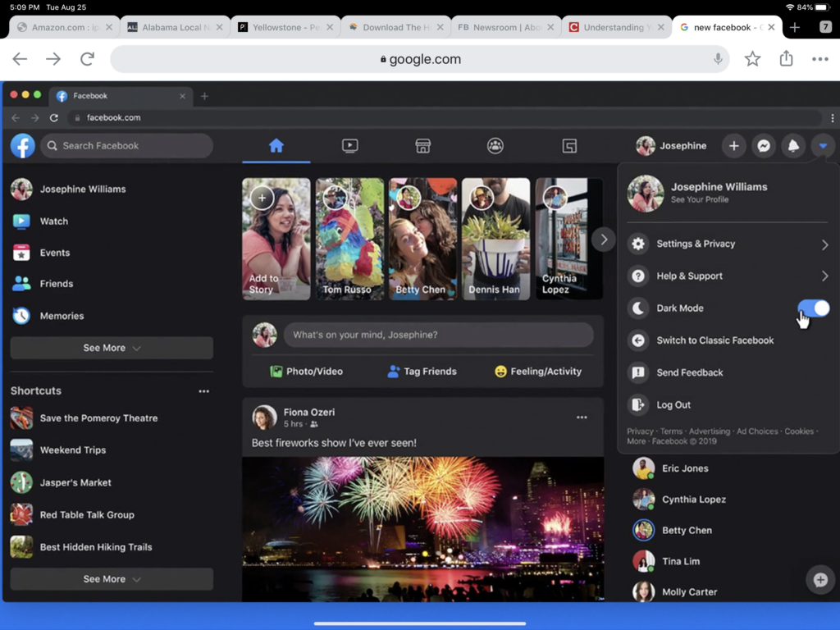840x630 pixels.
Task: Click the notifications bell icon
Action: point(792,146)
